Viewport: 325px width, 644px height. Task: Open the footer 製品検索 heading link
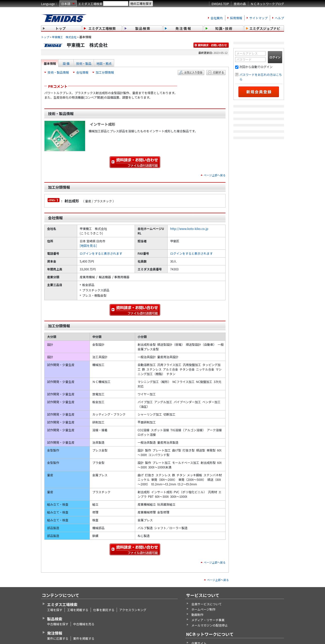[54, 619]
